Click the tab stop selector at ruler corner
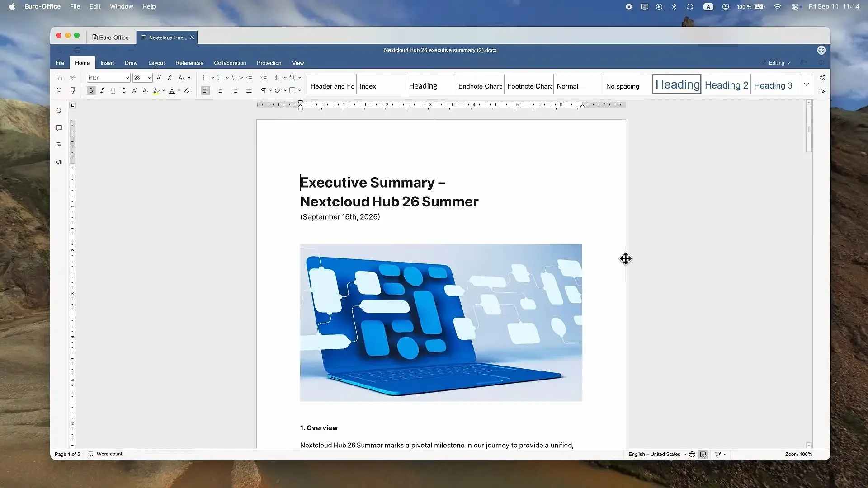Screen dimensions: 868x488 pos(73,105)
